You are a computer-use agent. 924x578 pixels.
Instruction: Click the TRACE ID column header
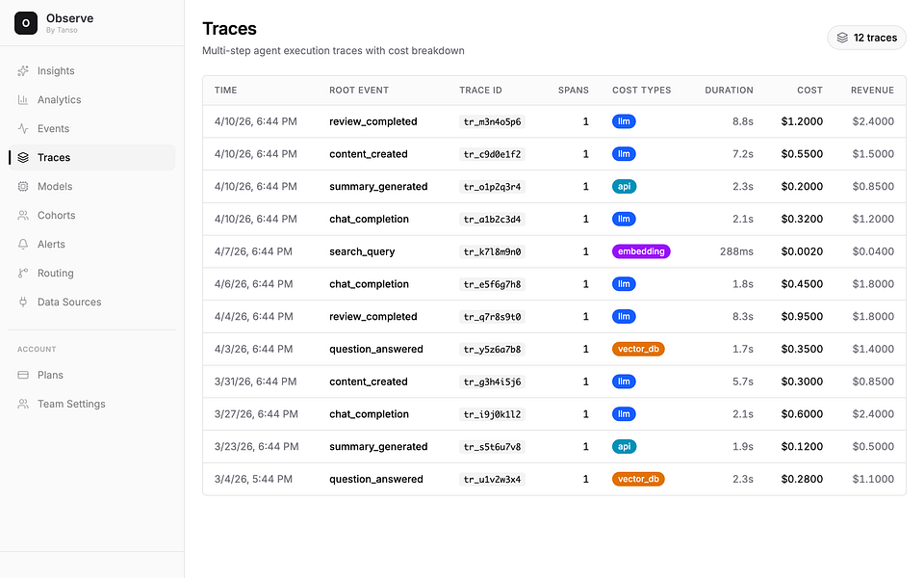[x=481, y=91]
